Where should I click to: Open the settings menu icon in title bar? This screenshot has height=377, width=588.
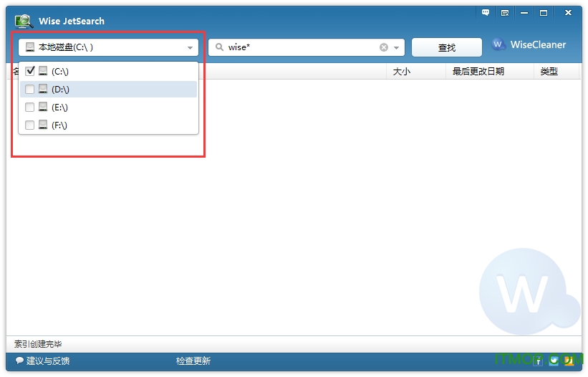pyautogui.click(x=505, y=13)
